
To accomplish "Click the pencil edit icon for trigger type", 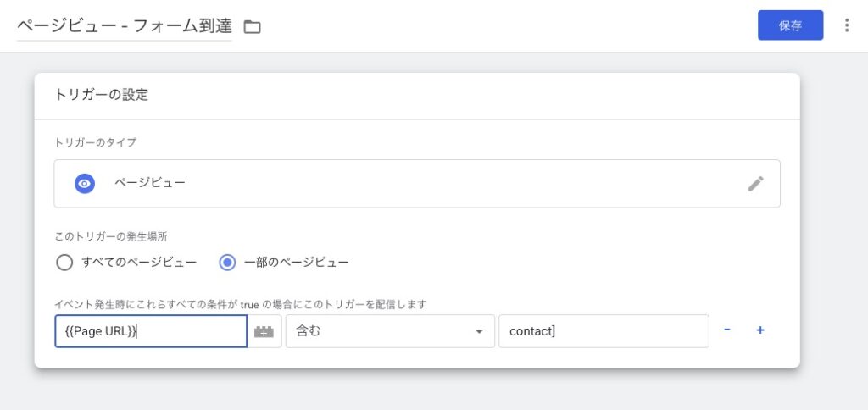I will tap(755, 184).
